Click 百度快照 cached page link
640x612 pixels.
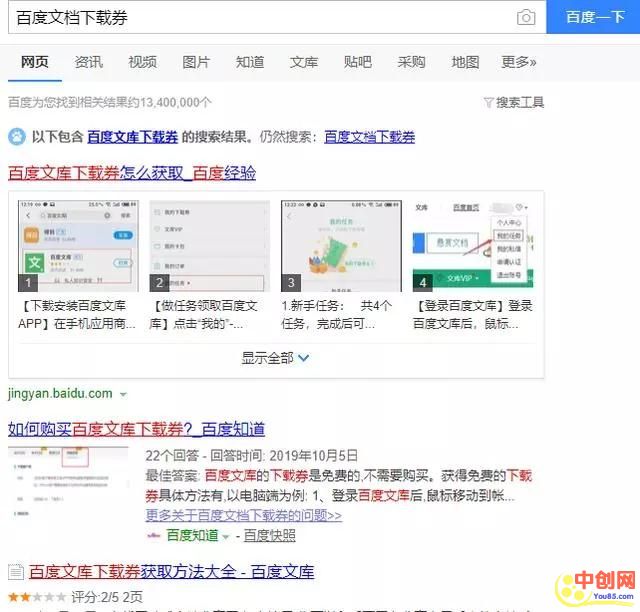point(270,535)
